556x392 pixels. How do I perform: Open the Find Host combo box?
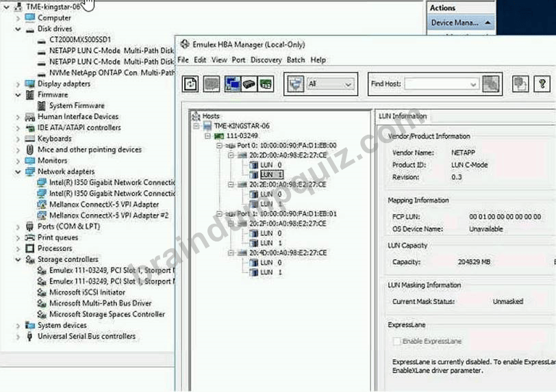442,84
